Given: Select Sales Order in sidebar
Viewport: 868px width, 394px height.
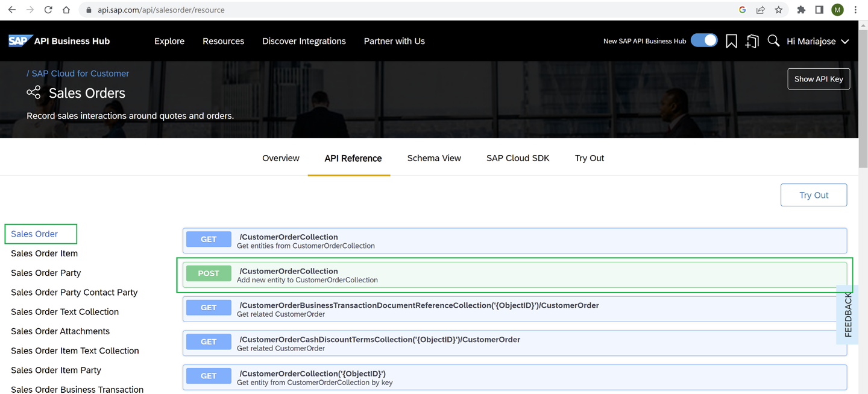Looking at the screenshot, I should [34, 234].
